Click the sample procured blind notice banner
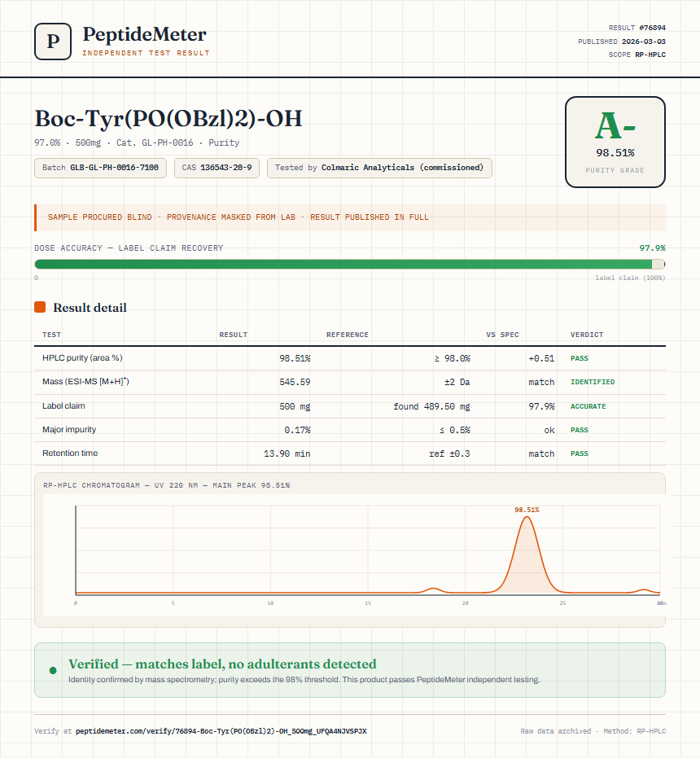This screenshot has height=758, width=700. tap(350, 217)
